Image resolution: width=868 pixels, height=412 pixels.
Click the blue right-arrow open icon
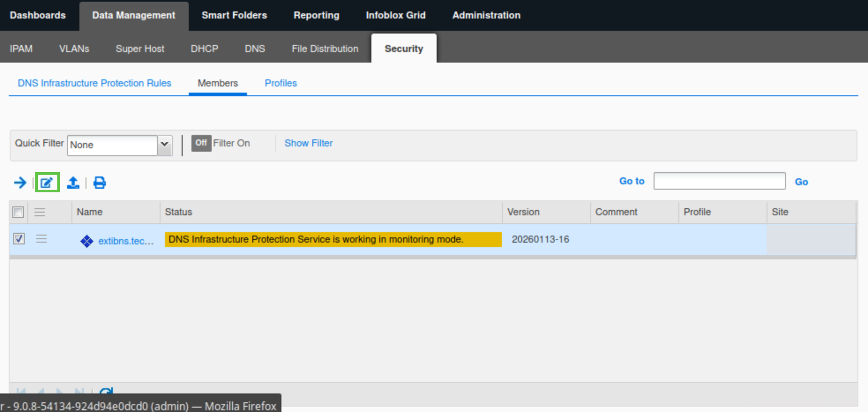pyautogui.click(x=20, y=182)
